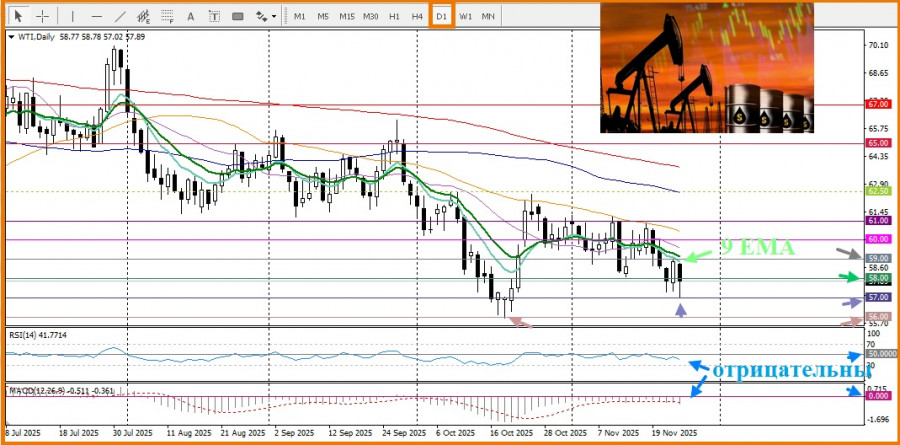This screenshot has width=900, height=445.
Task: Select the D1 daily timeframe
Action: 441,16
